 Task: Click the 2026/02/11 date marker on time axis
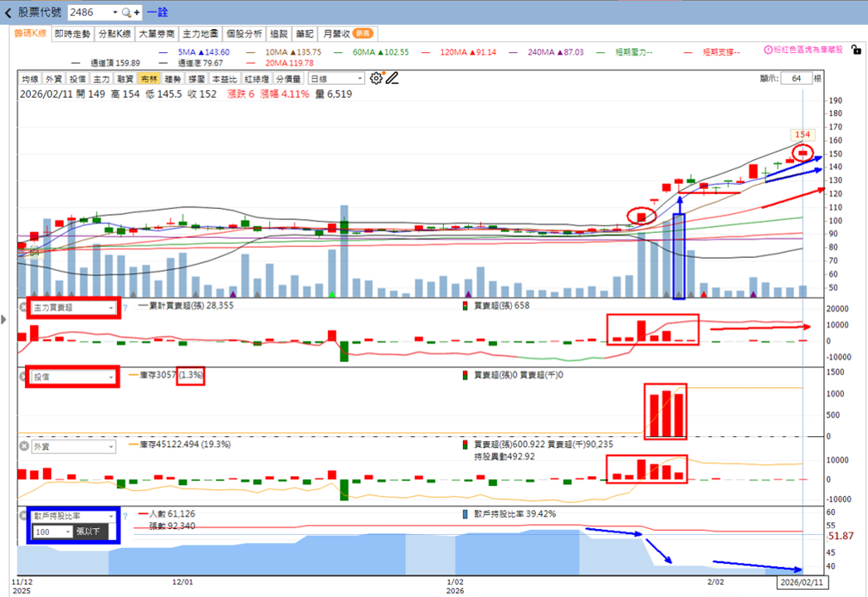tap(802, 582)
